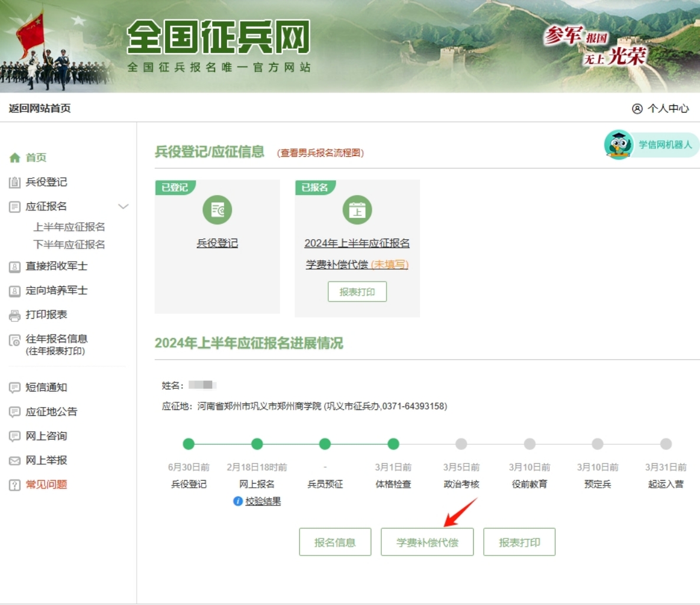
Task: Open 定向培养军士 via its sidebar icon
Action: (13, 290)
